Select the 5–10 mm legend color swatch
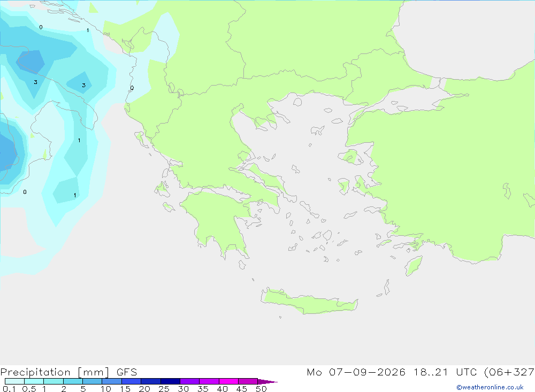Screen dimensions: 535x392 click(93, 381)
